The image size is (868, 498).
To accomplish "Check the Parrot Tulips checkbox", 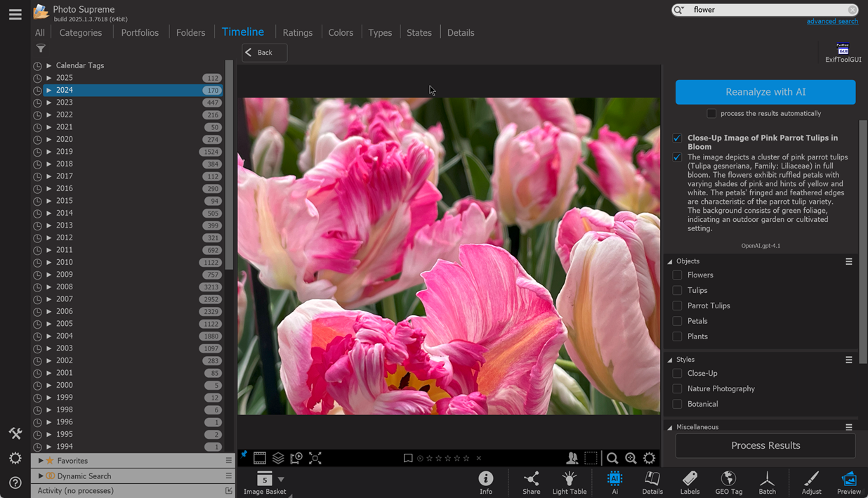I will pos(677,306).
